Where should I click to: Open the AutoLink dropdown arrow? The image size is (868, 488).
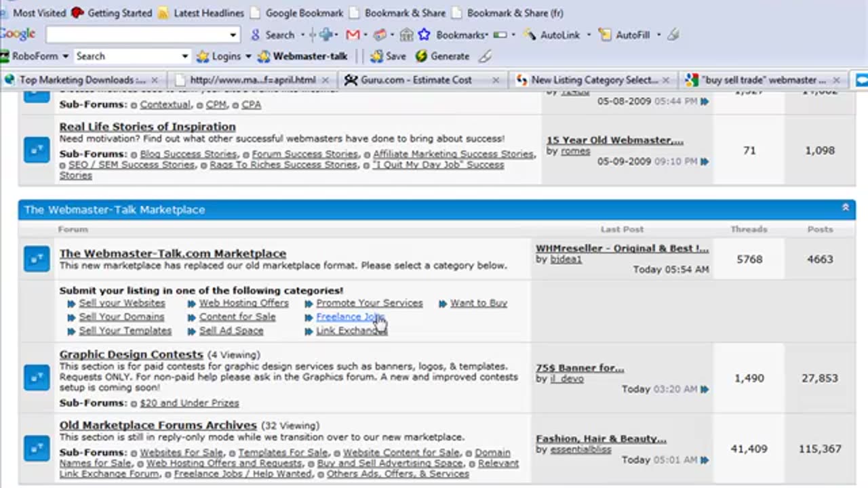[588, 35]
